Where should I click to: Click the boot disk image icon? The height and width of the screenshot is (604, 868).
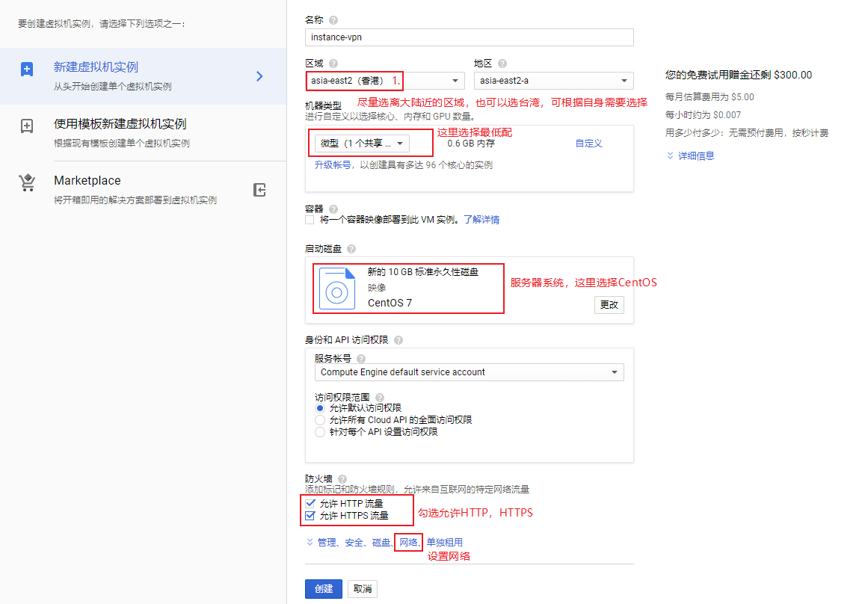336,289
